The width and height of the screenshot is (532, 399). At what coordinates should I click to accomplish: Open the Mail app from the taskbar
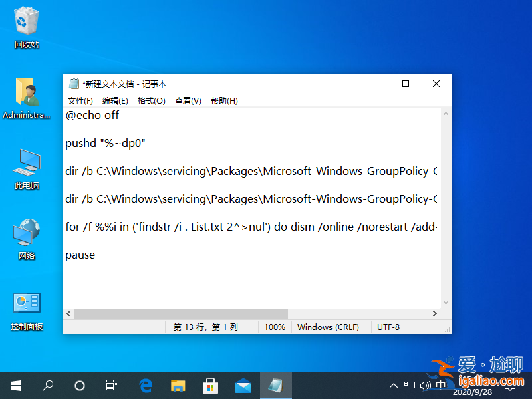click(243, 385)
